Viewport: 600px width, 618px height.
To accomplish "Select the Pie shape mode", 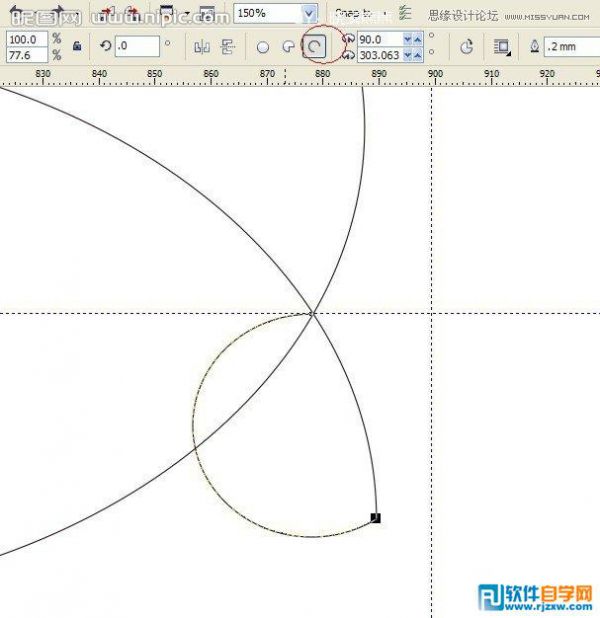I will (289, 47).
